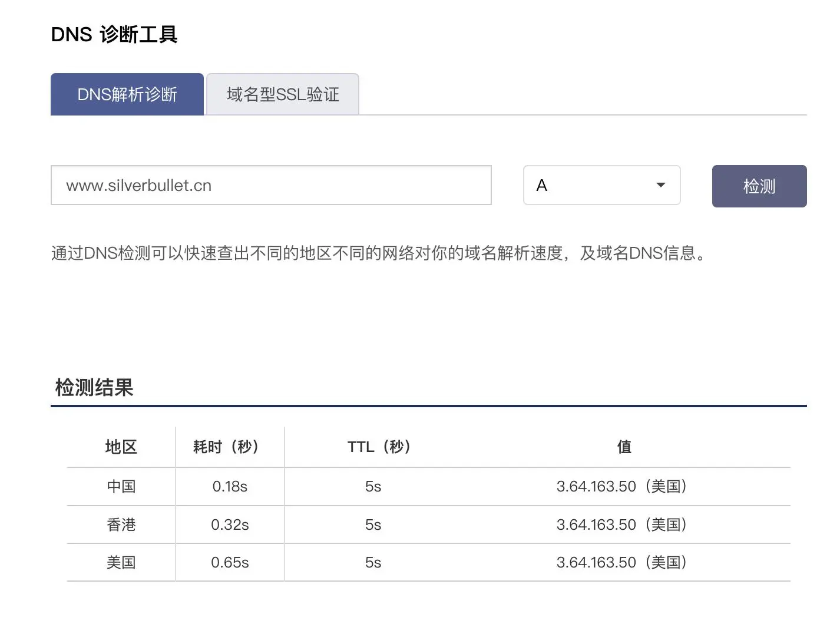Select 美国 in the 地区 column

[x=121, y=562]
